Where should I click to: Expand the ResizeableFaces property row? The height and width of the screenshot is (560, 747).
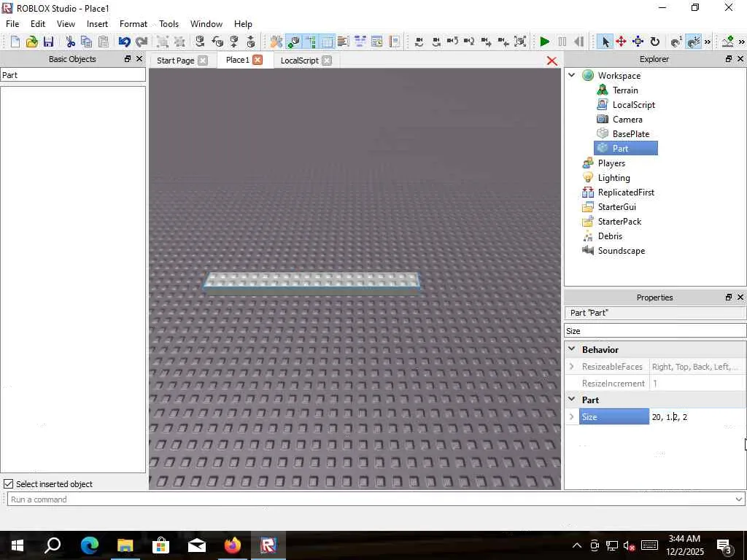pyautogui.click(x=572, y=366)
